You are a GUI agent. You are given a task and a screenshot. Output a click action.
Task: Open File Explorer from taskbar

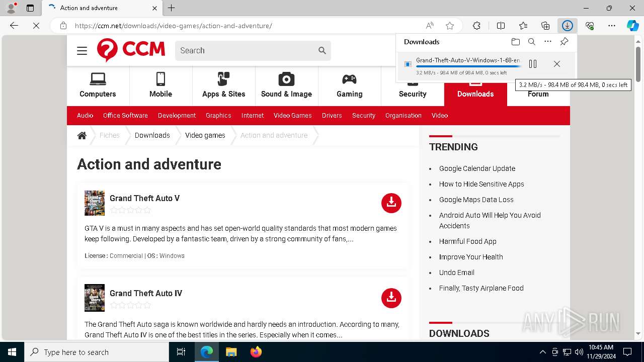pos(231,352)
